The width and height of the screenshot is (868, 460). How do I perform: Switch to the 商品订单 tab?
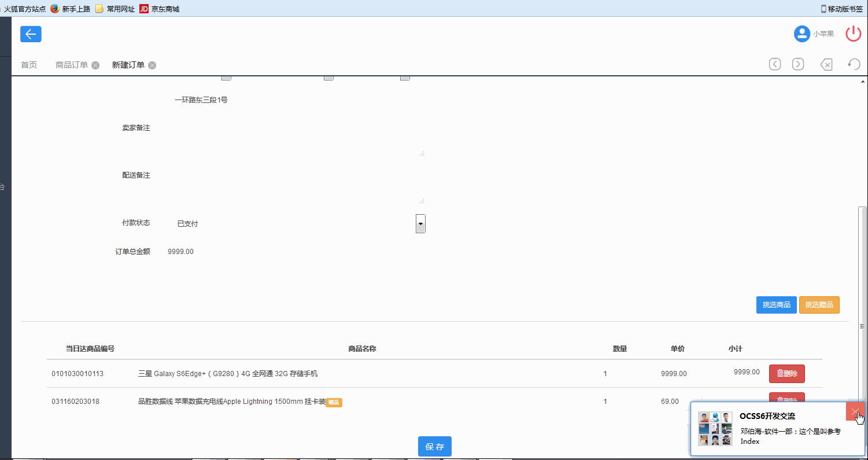click(72, 65)
